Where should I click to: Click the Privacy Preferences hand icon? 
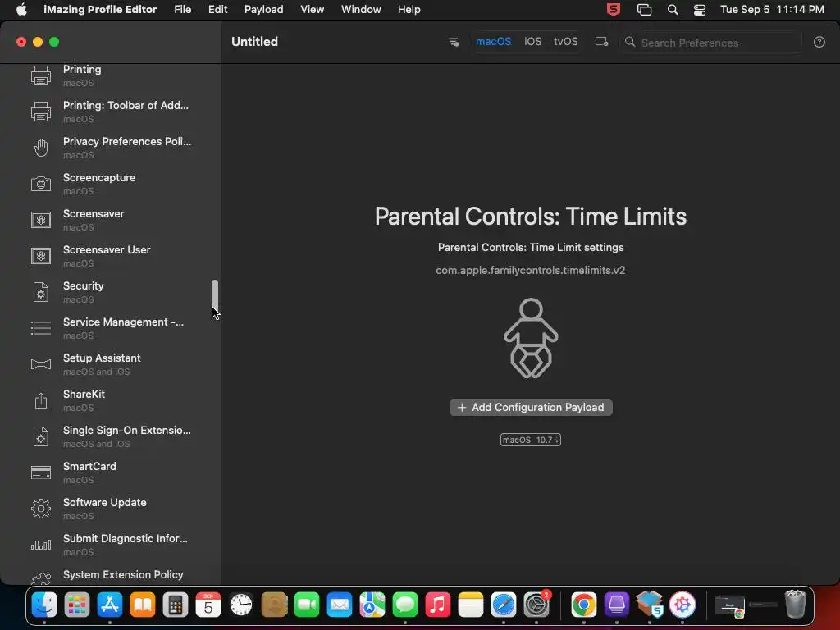[x=41, y=148]
